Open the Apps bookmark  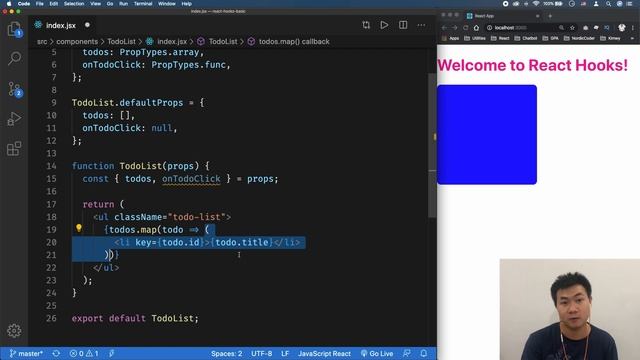click(451, 38)
